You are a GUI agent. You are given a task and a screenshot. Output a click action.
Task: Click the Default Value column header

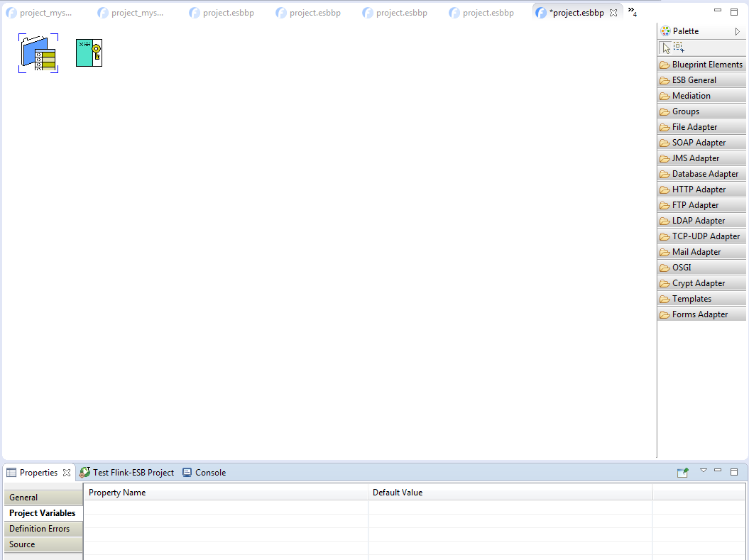398,493
